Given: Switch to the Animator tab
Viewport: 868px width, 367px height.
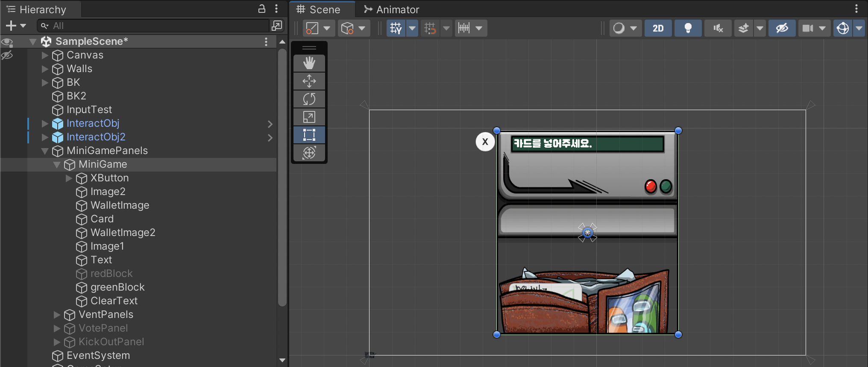Looking at the screenshot, I should pyautogui.click(x=391, y=9).
